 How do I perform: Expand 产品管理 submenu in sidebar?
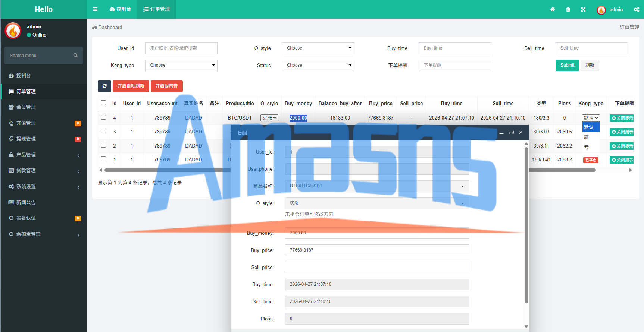point(43,155)
